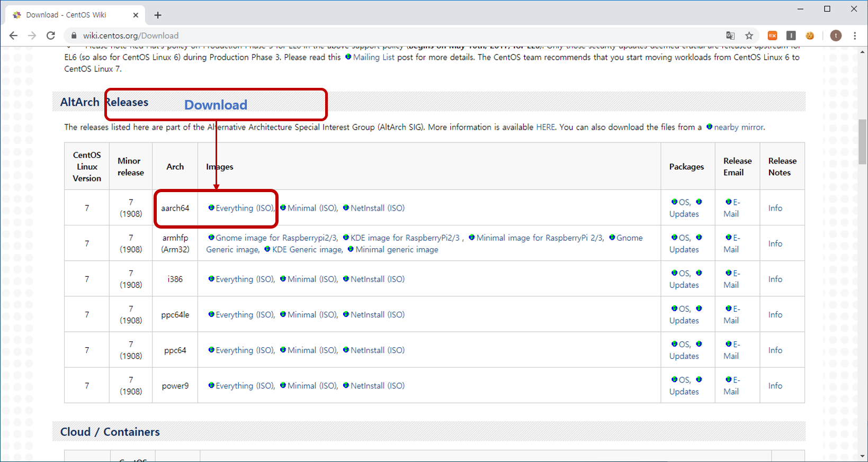Viewport: 868px width, 462px height.
Task: Open Updates packages link for aarch64
Action: pos(684,214)
